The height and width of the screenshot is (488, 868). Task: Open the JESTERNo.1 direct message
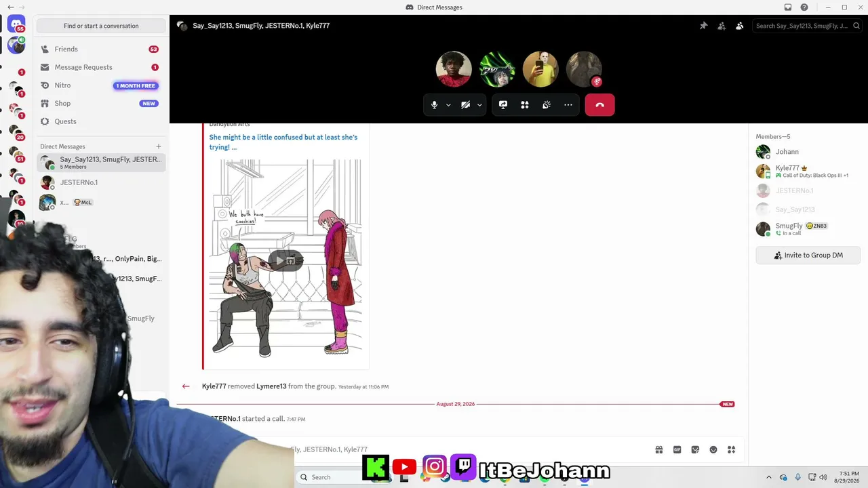point(101,182)
